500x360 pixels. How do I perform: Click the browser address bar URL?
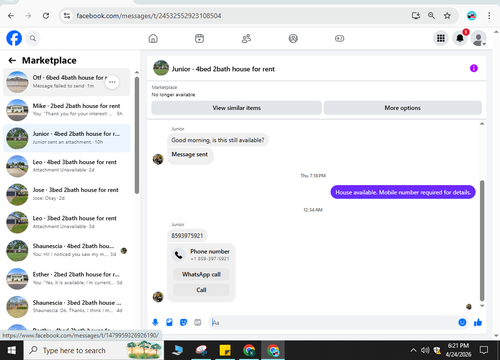tap(149, 16)
